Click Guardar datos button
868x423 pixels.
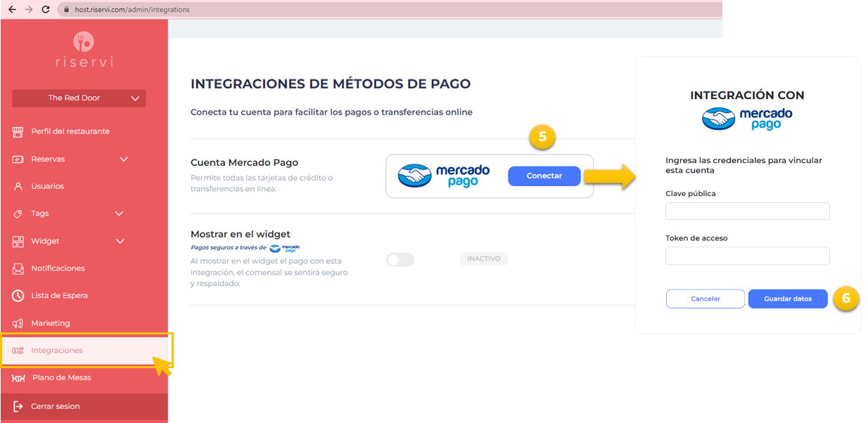(x=788, y=299)
